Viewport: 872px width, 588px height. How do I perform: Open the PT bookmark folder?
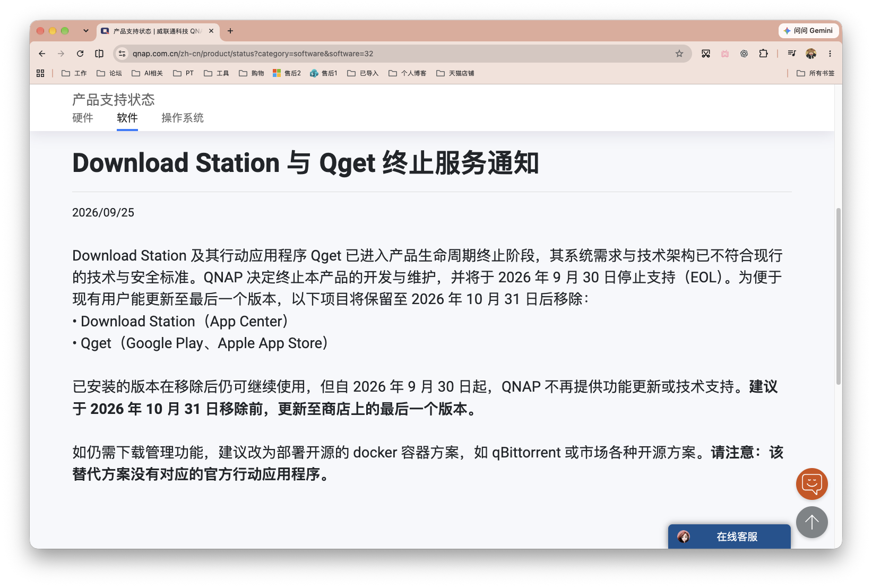tap(184, 73)
